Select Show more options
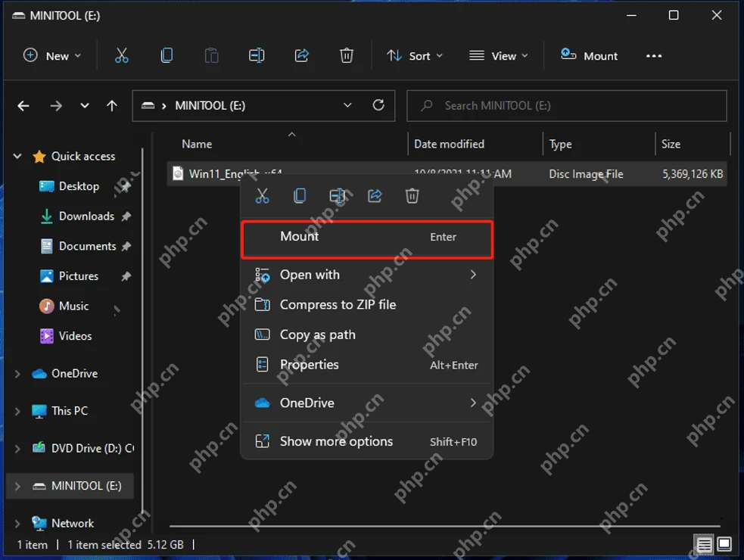744x560 pixels. (367, 441)
